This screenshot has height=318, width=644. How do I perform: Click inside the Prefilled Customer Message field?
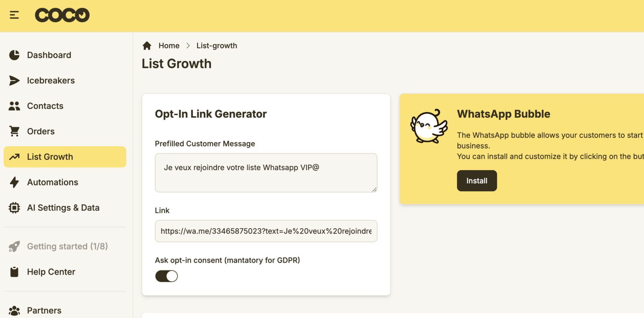(x=266, y=173)
